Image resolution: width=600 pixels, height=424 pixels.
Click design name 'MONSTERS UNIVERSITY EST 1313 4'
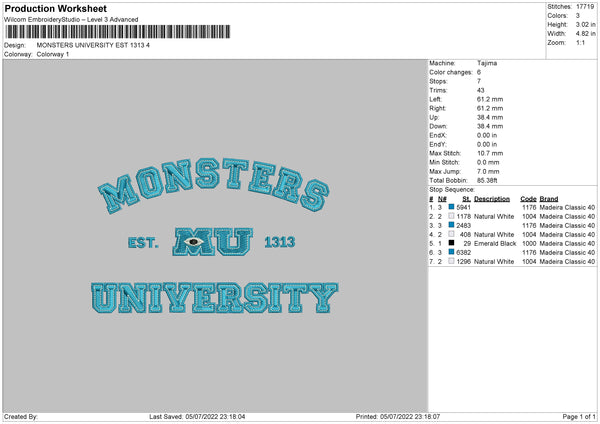coord(93,45)
